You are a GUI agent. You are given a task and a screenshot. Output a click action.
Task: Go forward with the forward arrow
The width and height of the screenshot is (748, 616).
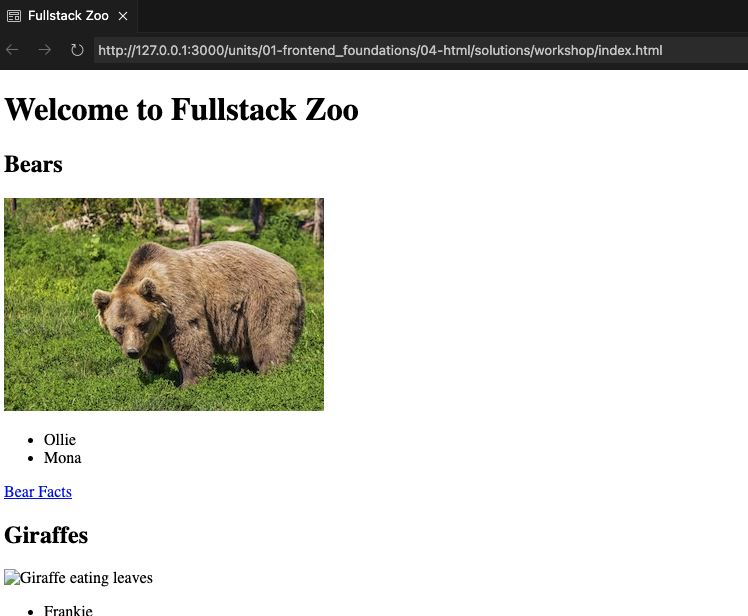click(x=45, y=50)
